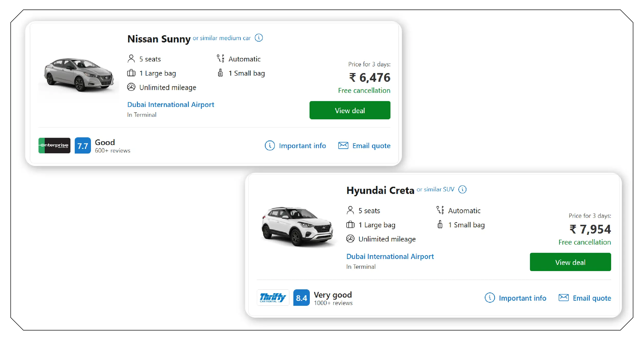This screenshot has height=340, width=644.
Task: Click the large bag icon on the Creta card
Action: [x=350, y=225]
